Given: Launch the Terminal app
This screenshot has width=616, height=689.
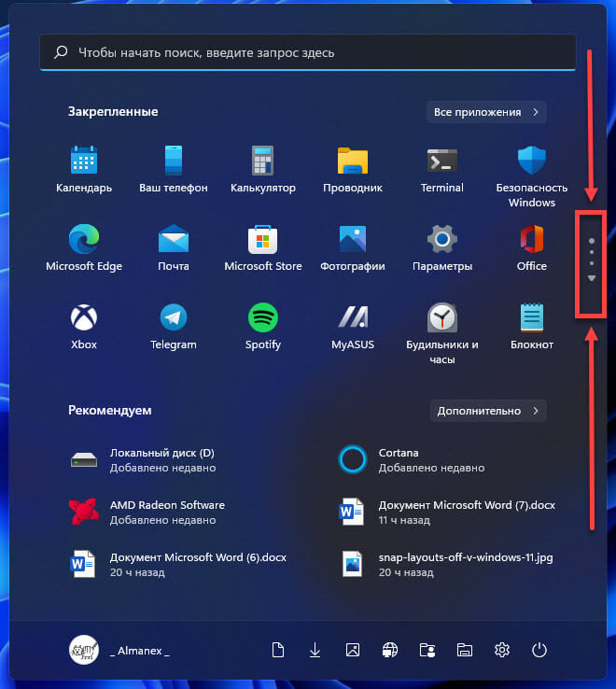Looking at the screenshot, I should [442, 170].
